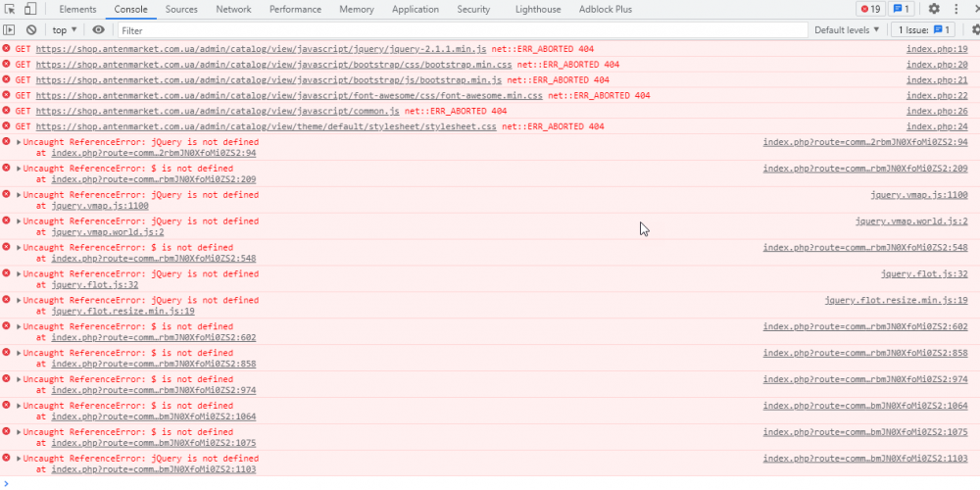980x490 pixels.
Task: Switch to the Security tab
Action: click(x=473, y=10)
